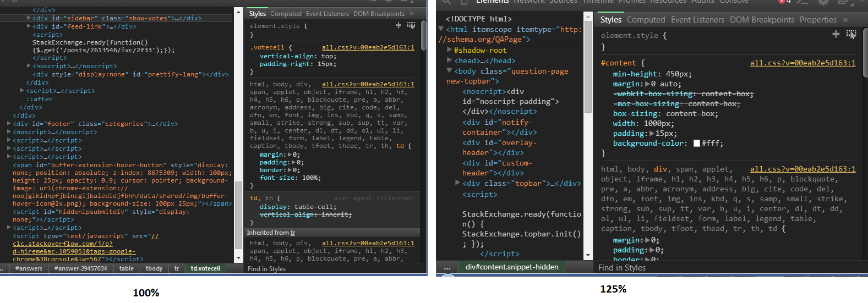Expand the footer div node
This screenshot has width=868, height=303.
[9, 124]
